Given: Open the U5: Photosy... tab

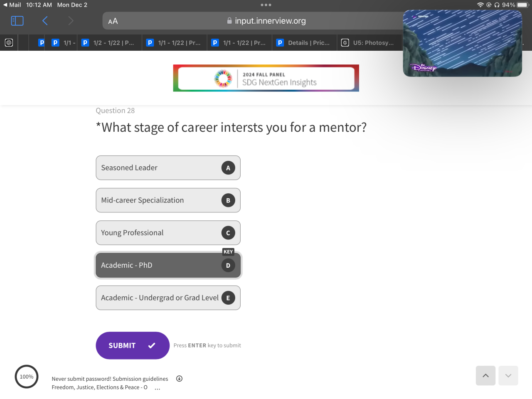Looking at the screenshot, I should tap(368, 43).
